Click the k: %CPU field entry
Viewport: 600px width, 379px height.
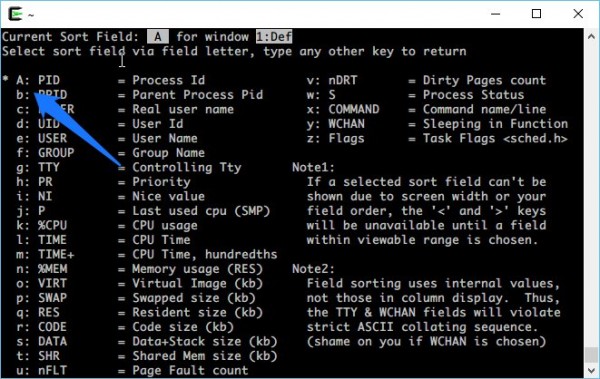(42, 225)
